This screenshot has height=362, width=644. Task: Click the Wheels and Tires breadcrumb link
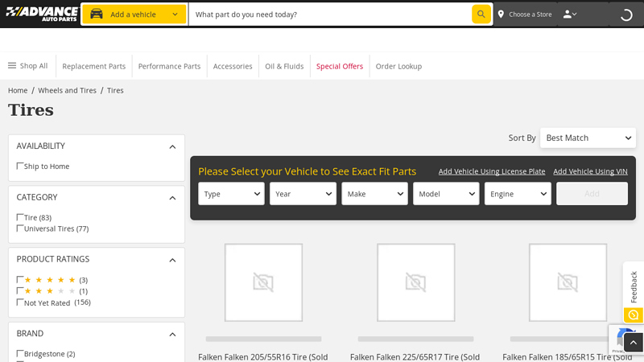(x=67, y=90)
